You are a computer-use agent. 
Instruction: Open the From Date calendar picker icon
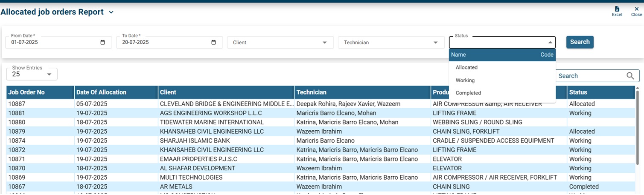103,43
